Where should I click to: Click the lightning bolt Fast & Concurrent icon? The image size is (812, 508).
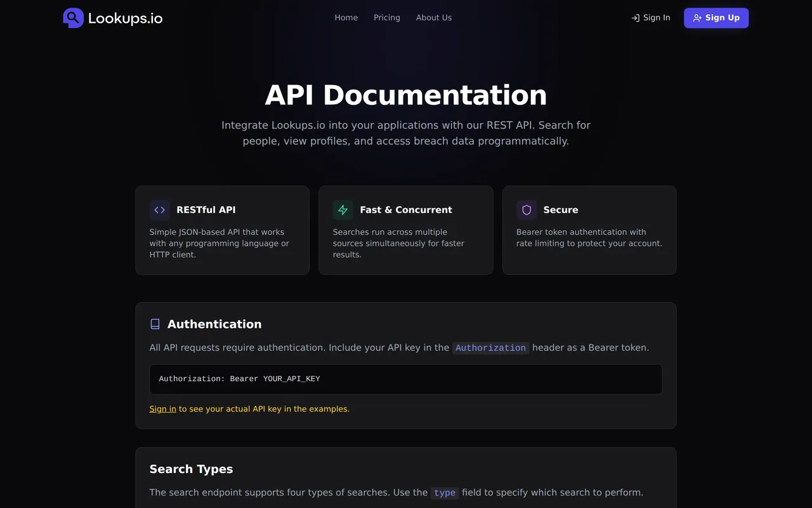[343, 210]
